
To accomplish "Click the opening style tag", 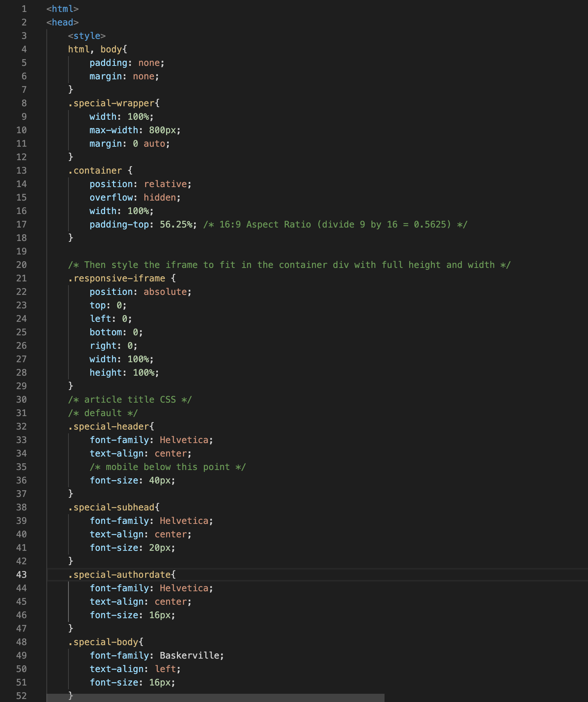I will (87, 36).
